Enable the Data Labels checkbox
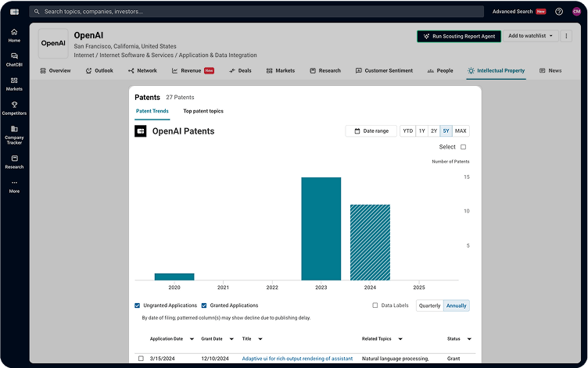This screenshot has height=368, width=588. click(375, 305)
